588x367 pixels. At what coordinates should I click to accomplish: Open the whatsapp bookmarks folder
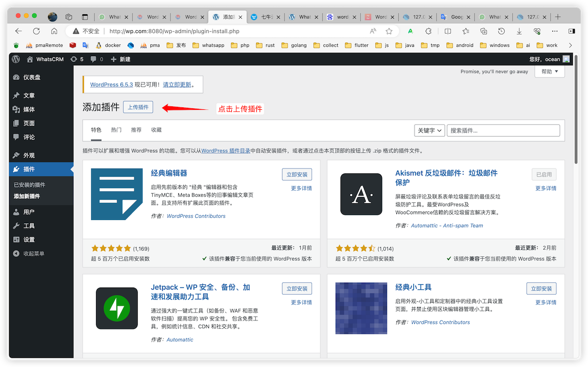pyautogui.click(x=209, y=45)
